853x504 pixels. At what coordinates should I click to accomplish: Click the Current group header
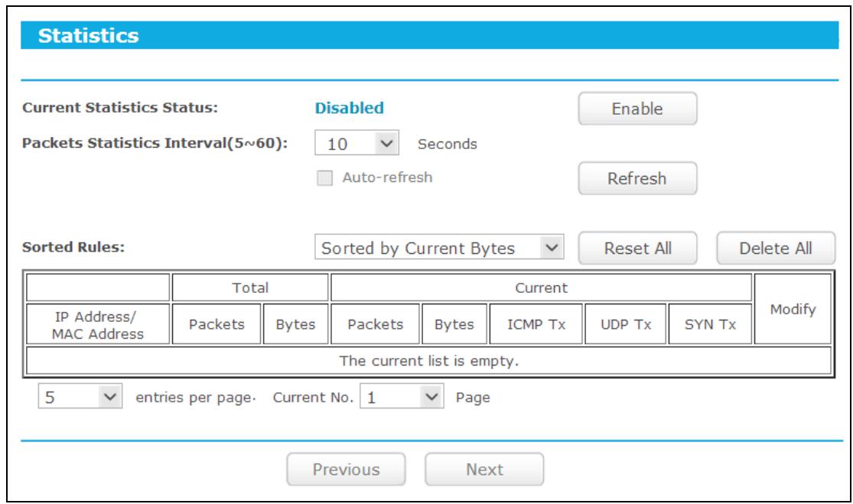(x=542, y=288)
